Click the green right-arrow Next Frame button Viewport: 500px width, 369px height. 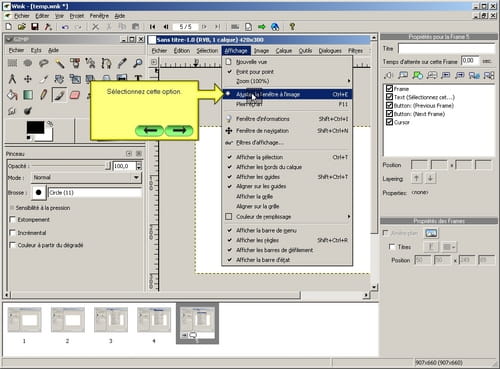[179, 130]
